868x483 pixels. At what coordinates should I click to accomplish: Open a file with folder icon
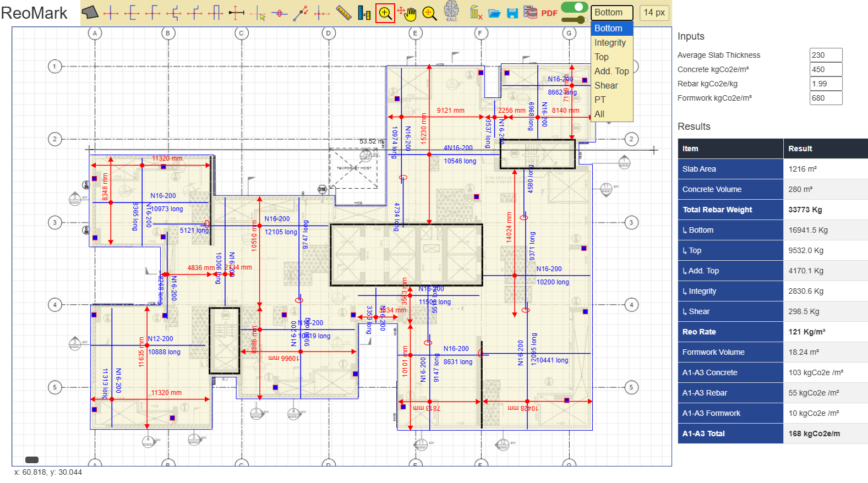coord(494,13)
